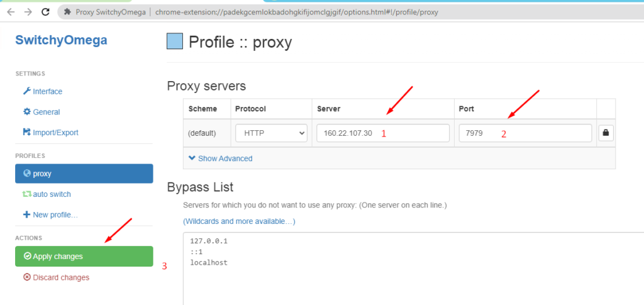Click the blue profile color square
Screen dimensions: 644x305
pyautogui.click(x=175, y=42)
